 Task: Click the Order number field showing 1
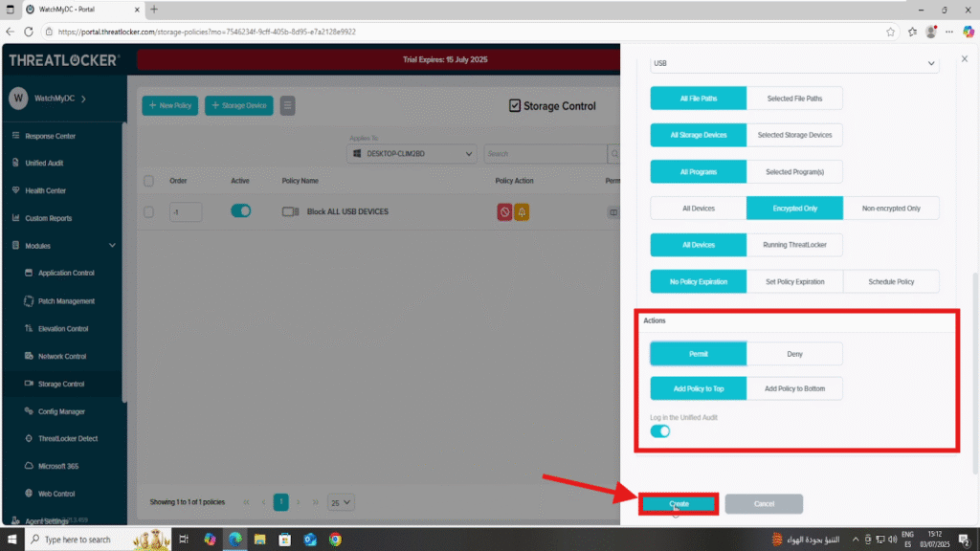pyautogui.click(x=186, y=211)
